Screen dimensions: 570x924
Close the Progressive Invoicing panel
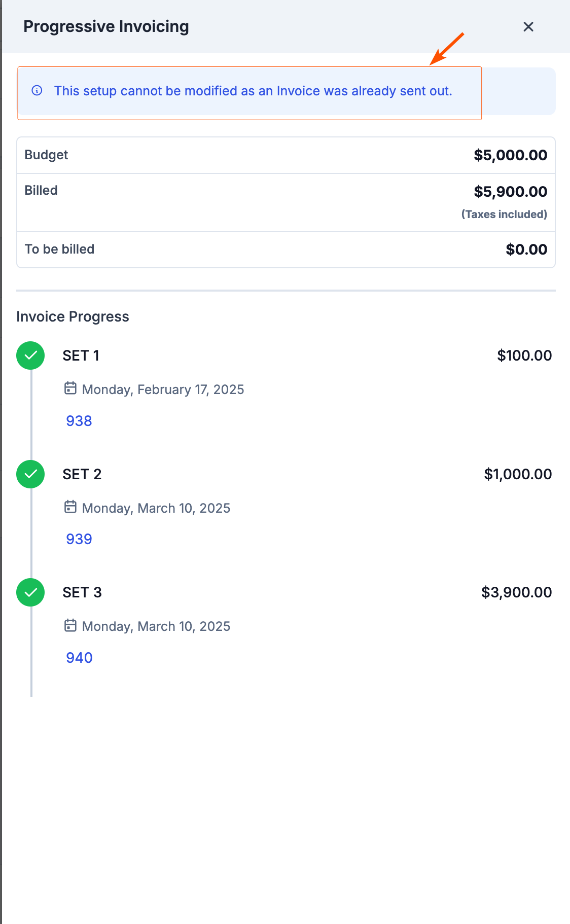point(528,27)
